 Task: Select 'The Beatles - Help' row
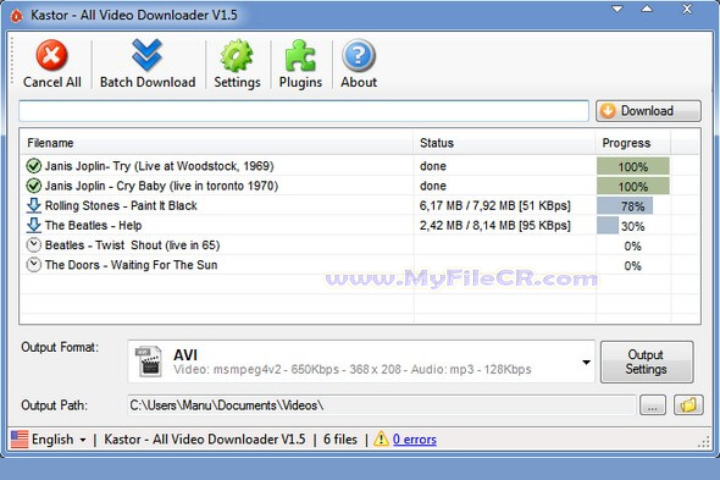(93, 225)
